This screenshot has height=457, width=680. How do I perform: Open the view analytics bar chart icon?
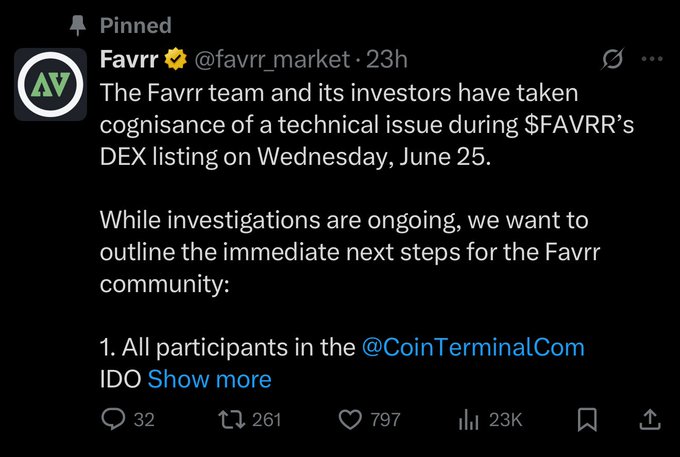468,420
